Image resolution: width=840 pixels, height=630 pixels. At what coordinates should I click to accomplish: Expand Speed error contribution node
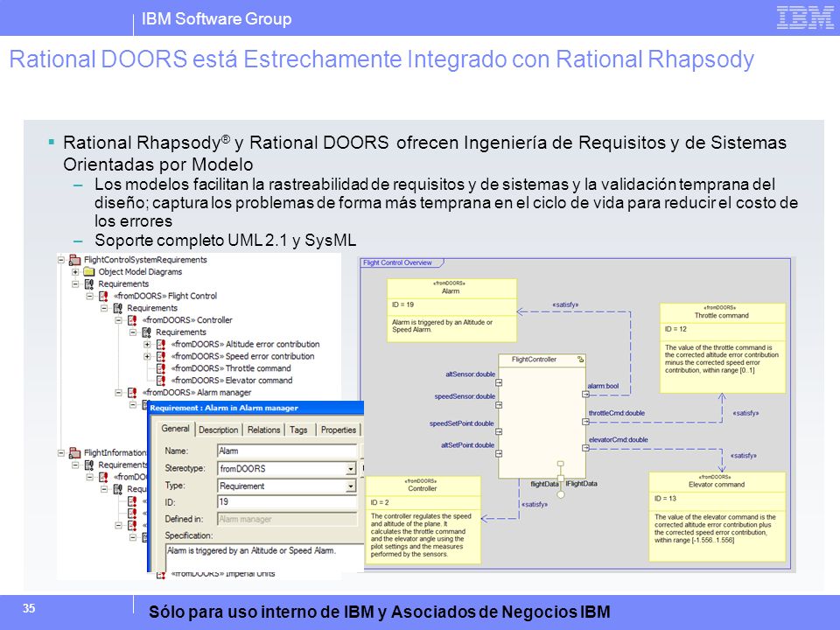tap(147, 357)
